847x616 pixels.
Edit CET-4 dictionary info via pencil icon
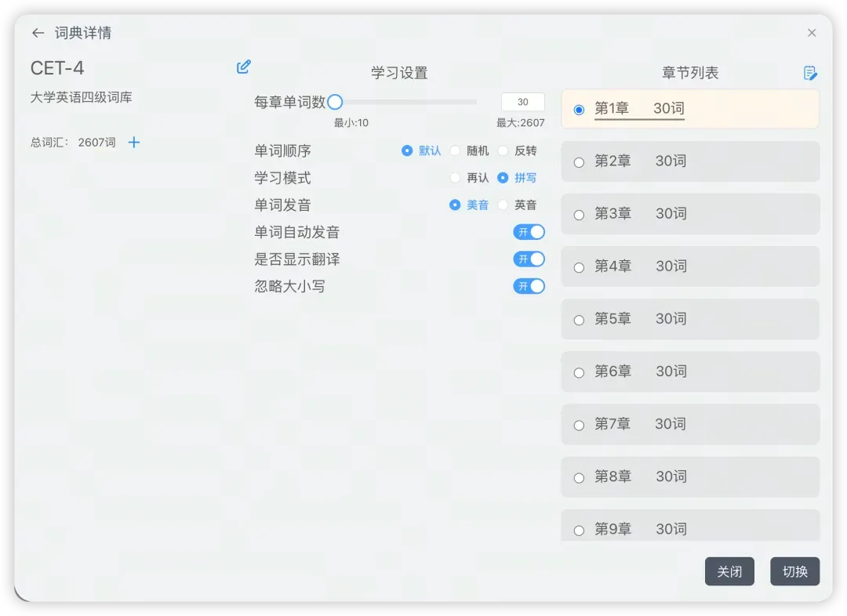pos(244,67)
